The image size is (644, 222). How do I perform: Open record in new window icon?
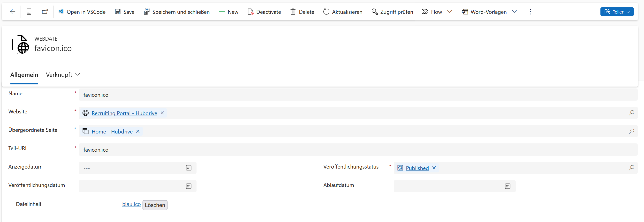point(45,12)
